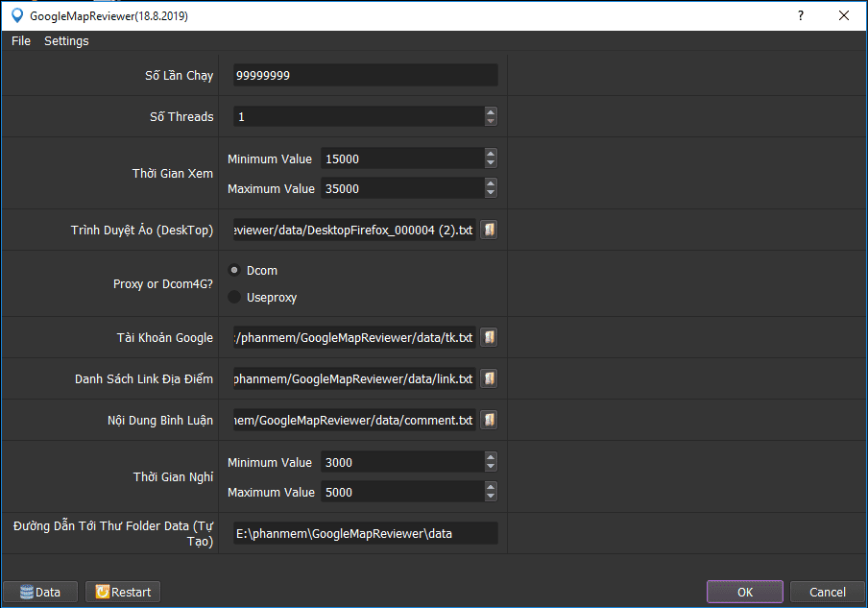Image resolution: width=868 pixels, height=608 pixels.
Task: Open the File menu
Action: pos(21,41)
